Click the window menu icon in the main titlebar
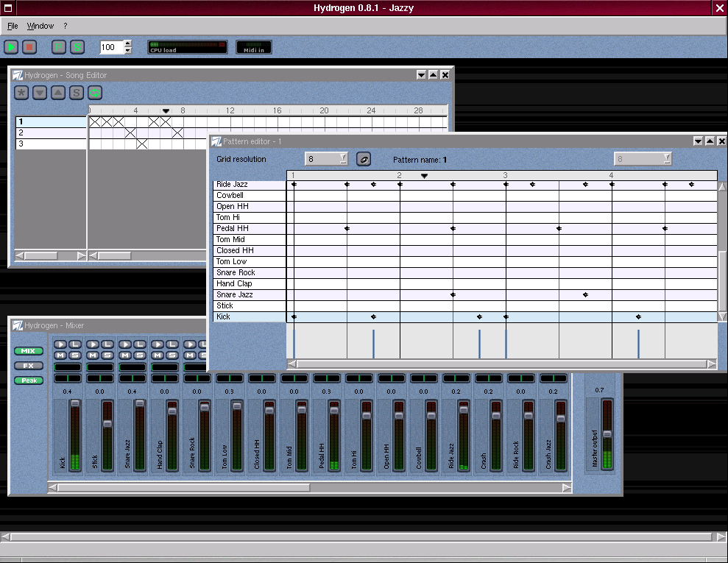This screenshot has height=563, width=728. [8, 8]
